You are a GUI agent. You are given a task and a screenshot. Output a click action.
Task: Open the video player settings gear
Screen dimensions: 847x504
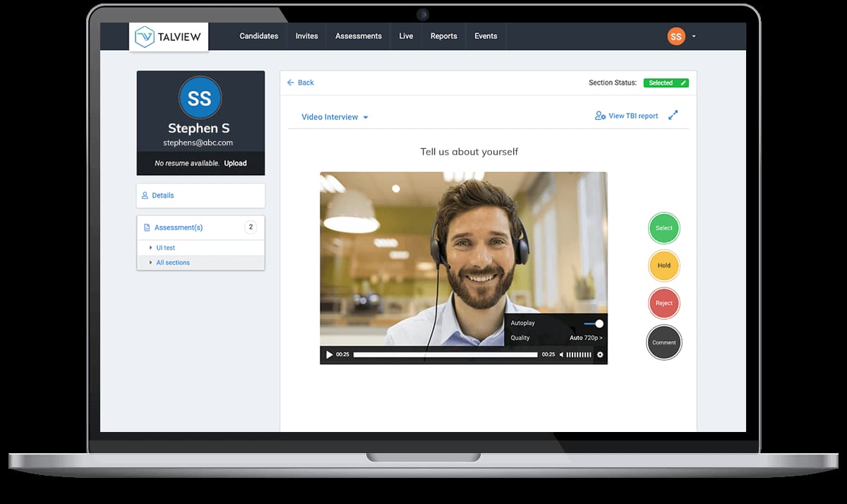(599, 355)
